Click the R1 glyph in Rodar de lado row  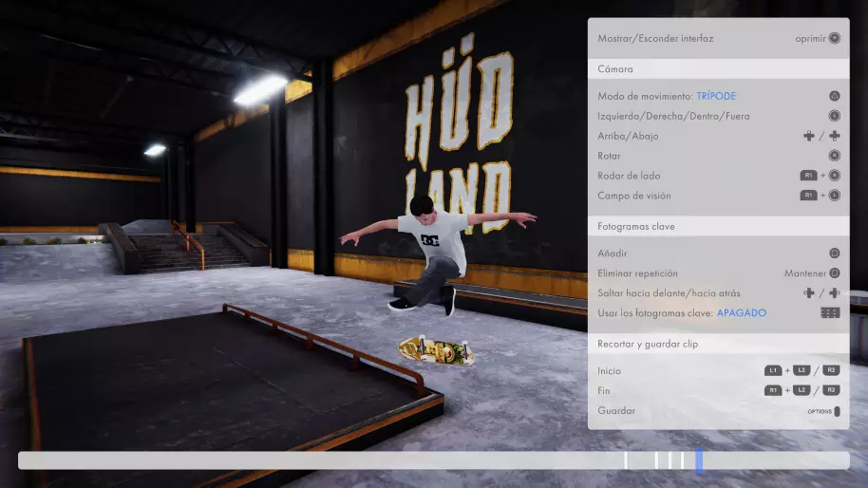point(808,176)
